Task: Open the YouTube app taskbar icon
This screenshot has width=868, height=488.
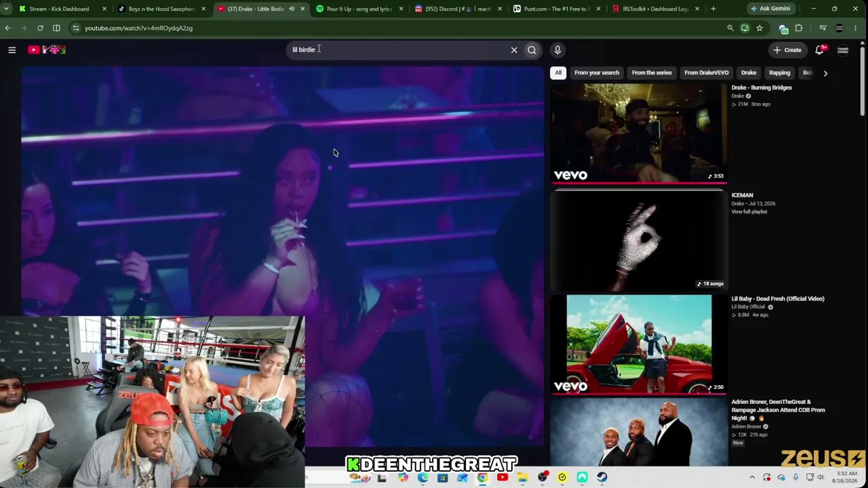Action: click(x=502, y=478)
